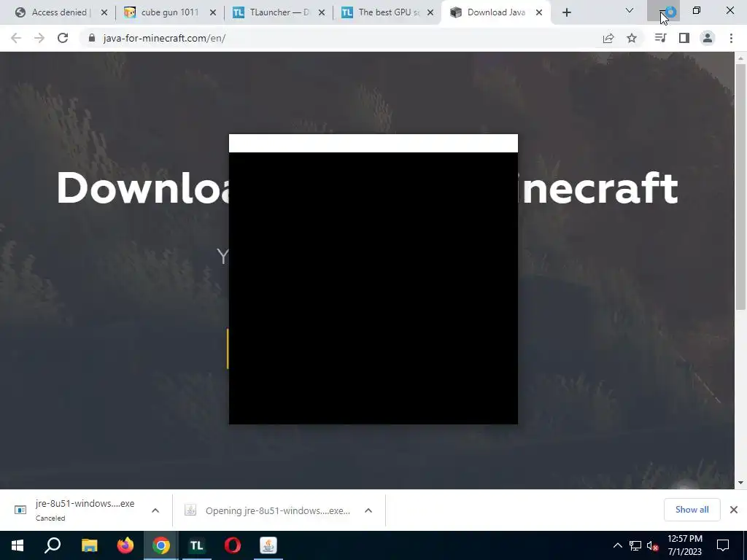Close the TLauncher tab
This screenshot has width=747, height=560.
[x=322, y=12]
